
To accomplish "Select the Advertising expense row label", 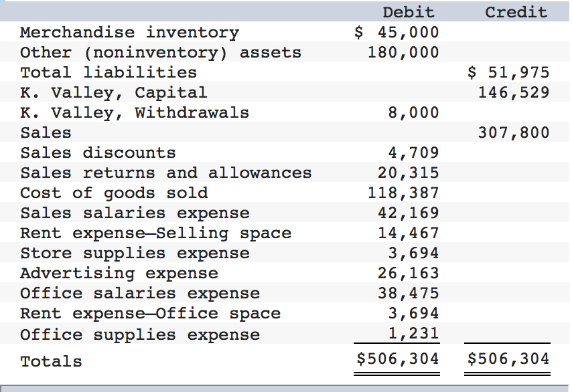I will click(119, 273).
